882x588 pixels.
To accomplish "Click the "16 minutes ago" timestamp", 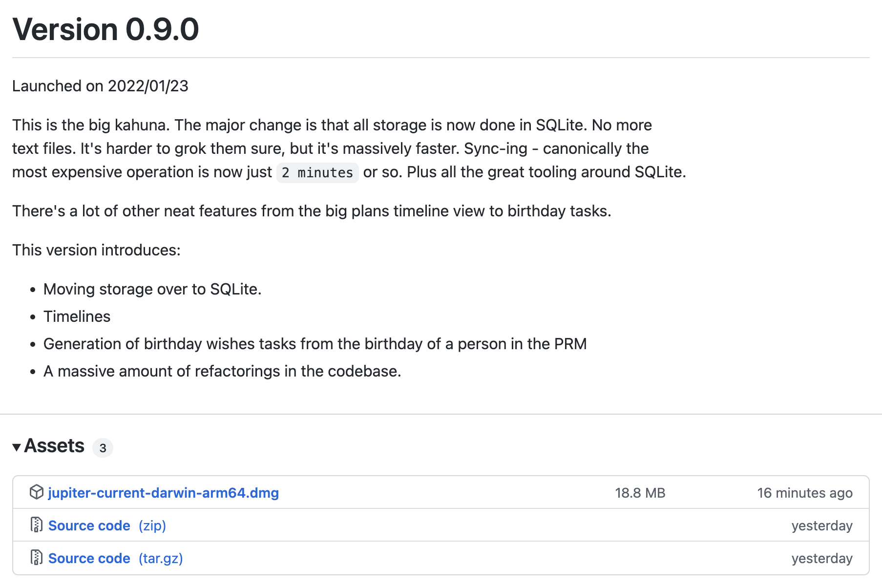I will click(804, 493).
